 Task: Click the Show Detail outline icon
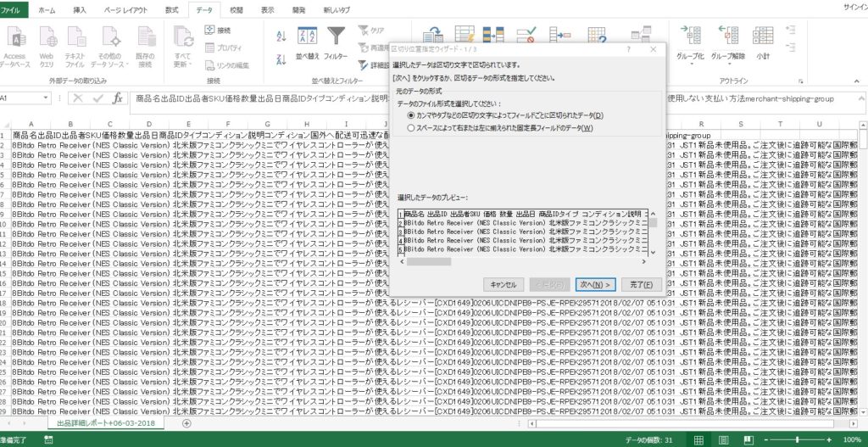[x=791, y=30]
